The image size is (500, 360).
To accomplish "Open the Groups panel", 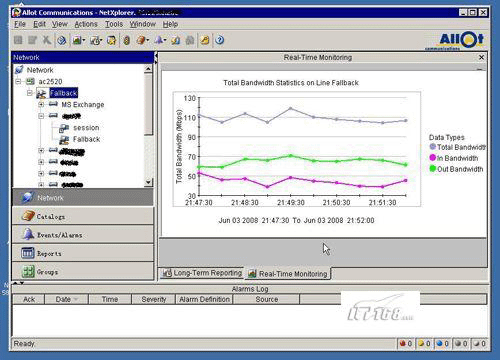I will point(83,271).
